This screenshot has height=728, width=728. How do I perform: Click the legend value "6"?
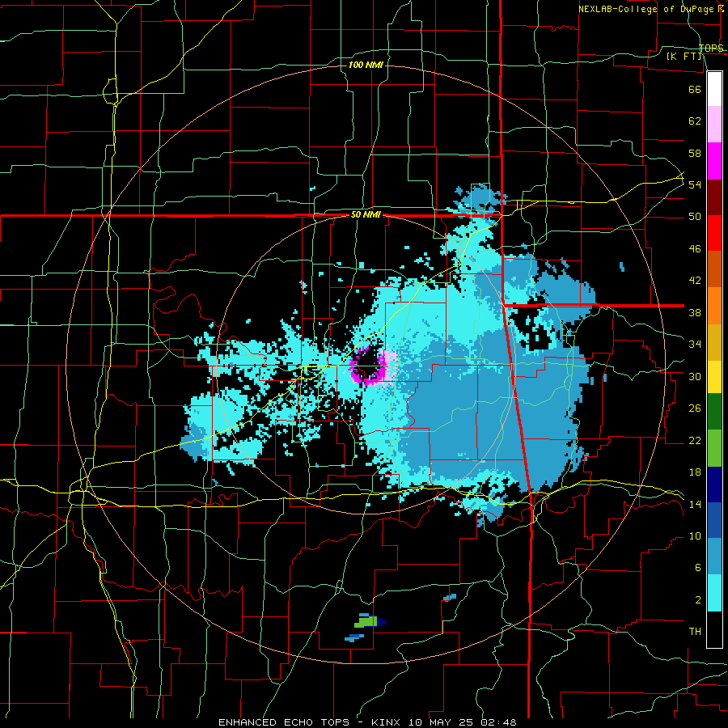tap(698, 568)
